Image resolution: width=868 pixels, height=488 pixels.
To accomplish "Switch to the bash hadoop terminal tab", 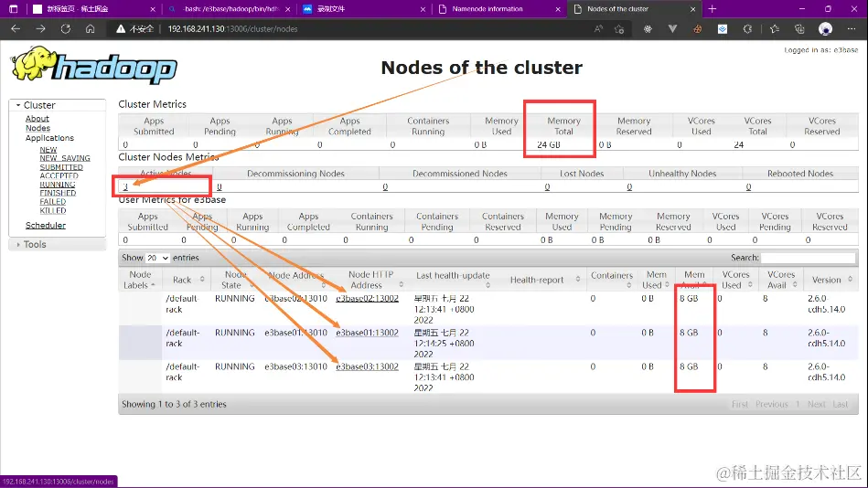I will pyautogui.click(x=230, y=9).
